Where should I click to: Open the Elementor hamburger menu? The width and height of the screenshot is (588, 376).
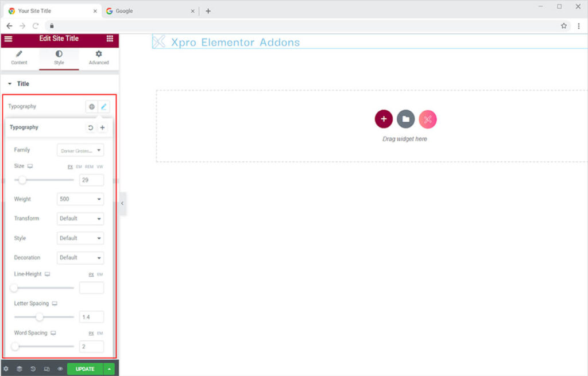point(8,38)
